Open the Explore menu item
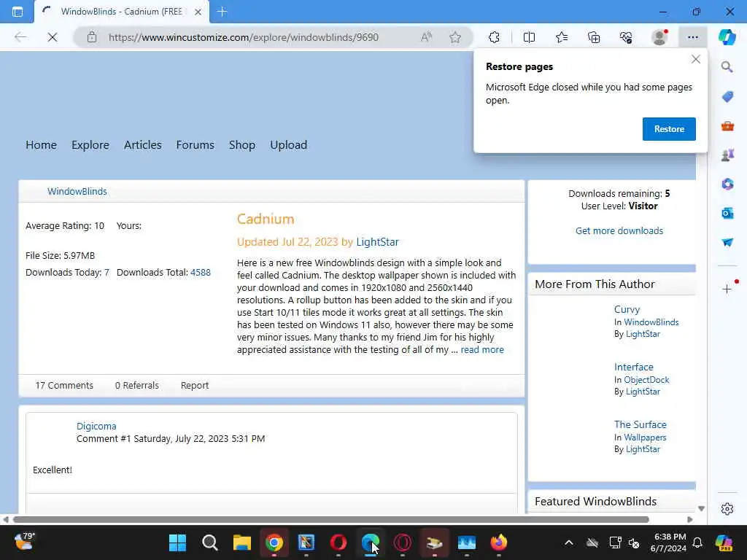Image resolution: width=747 pixels, height=560 pixels. coord(90,145)
